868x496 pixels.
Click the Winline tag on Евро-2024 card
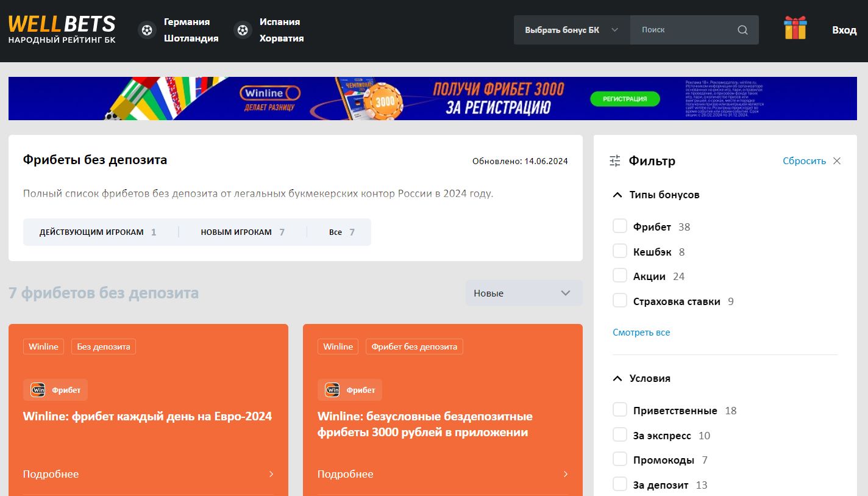[44, 347]
